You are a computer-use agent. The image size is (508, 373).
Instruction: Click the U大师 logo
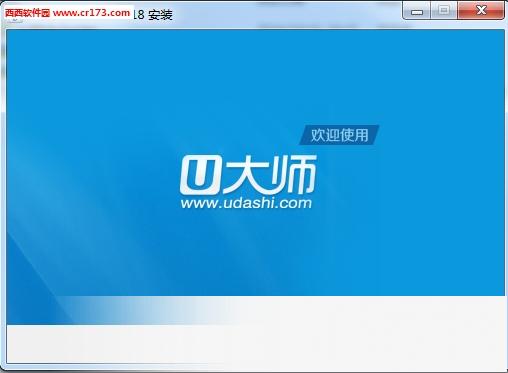point(248,175)
